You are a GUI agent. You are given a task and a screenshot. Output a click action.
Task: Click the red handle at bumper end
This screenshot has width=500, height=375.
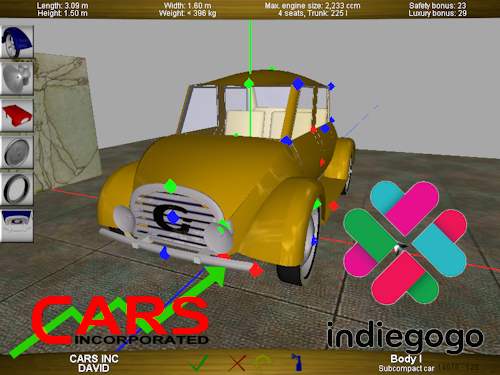point(256,270)
